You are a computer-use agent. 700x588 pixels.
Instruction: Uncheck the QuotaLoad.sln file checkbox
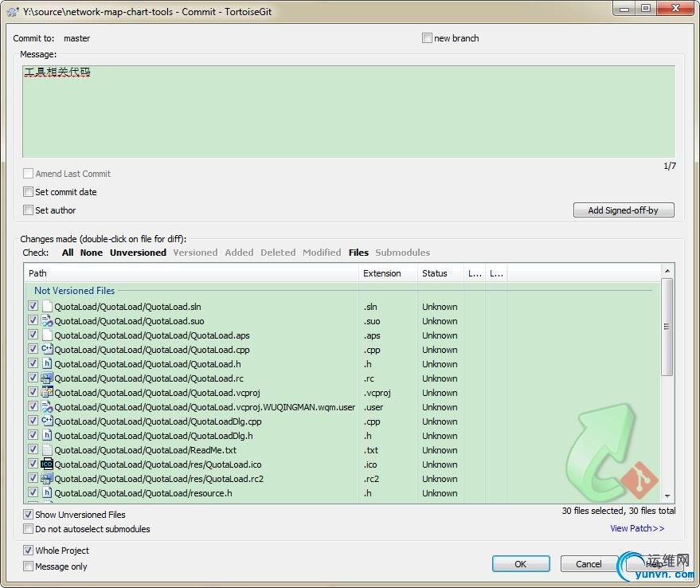tap(33, 306)
